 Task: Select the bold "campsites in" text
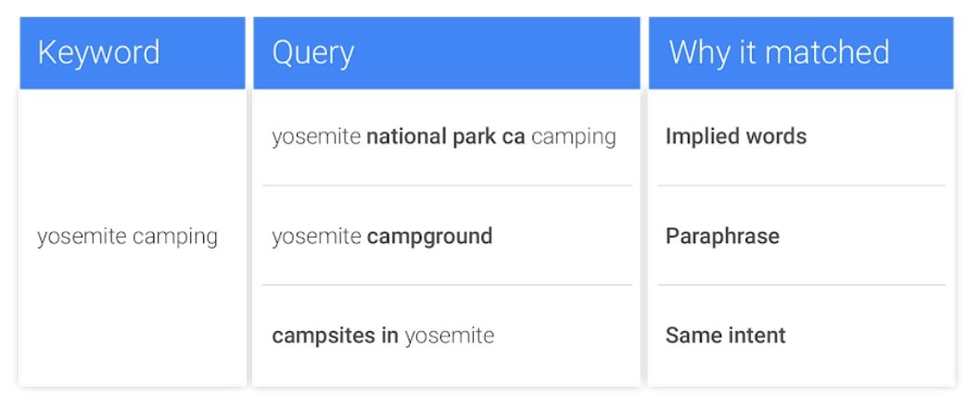[335, 336]
